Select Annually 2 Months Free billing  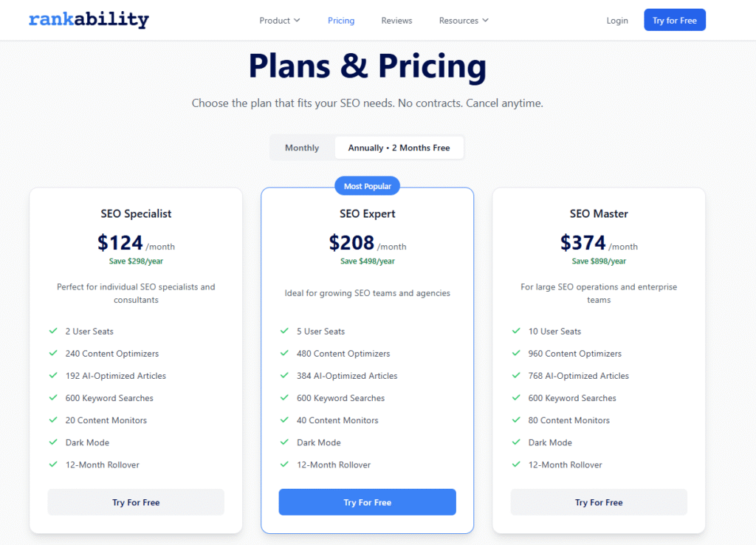[399, 148]
